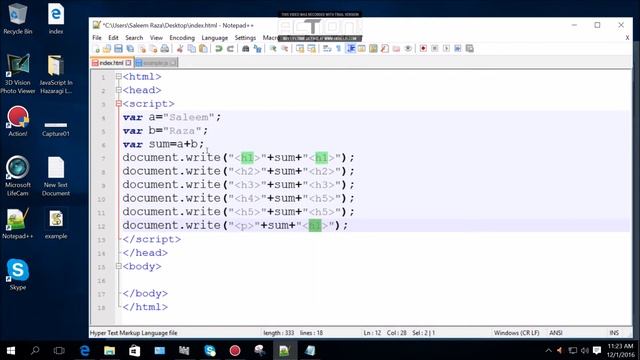Click the Stop Recording macro icon
The height and width of the screenshot is (360, 640).
[435, 49]
